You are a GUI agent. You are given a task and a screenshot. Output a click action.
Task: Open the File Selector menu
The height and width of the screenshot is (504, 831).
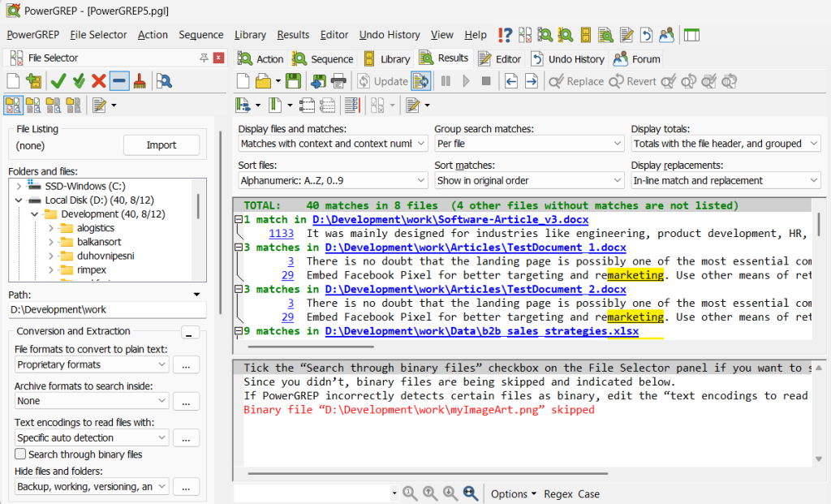[98, 35]
